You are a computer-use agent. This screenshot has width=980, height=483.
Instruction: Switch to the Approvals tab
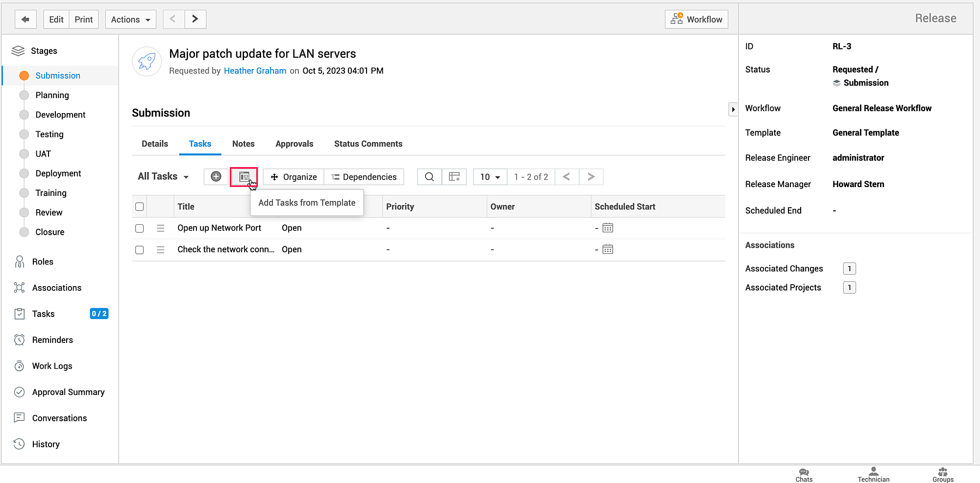294,144
